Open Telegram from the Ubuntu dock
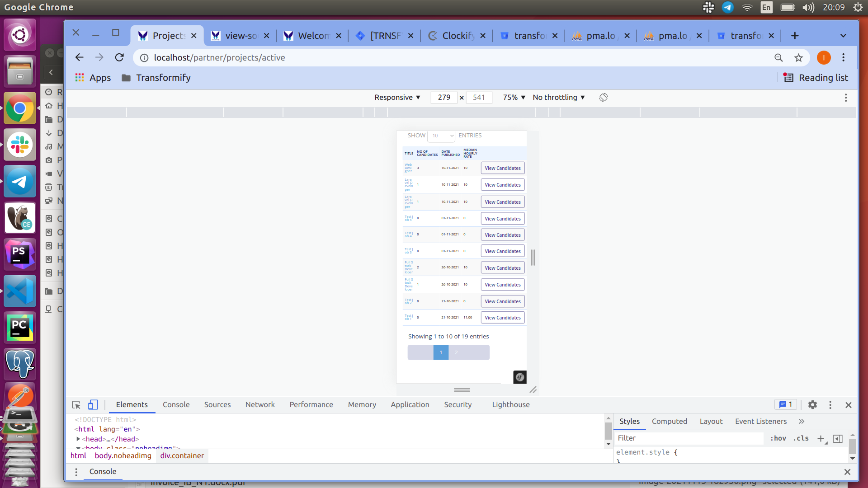Viewport: 868px width, 488px height. click(19, 182)
